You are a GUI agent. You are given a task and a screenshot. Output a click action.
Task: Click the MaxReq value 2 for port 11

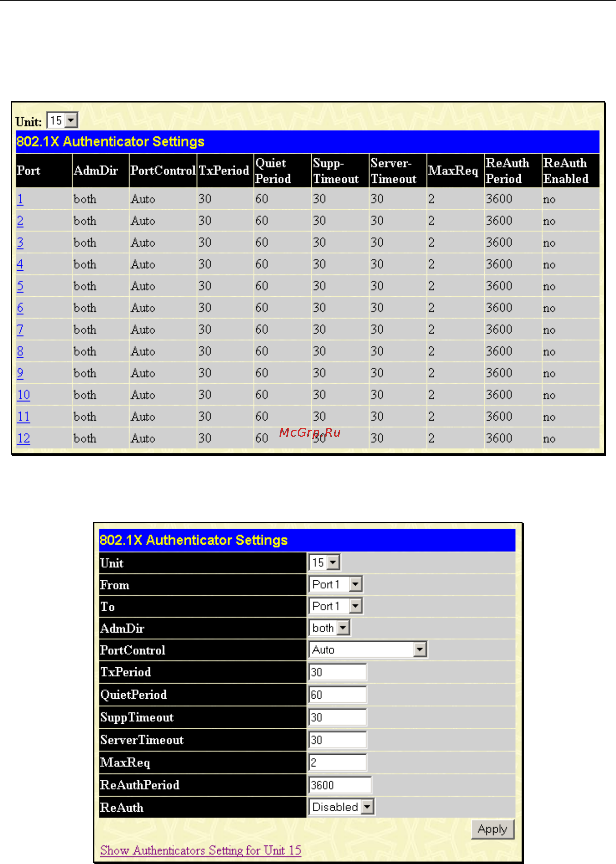click(x=432, y=416)
